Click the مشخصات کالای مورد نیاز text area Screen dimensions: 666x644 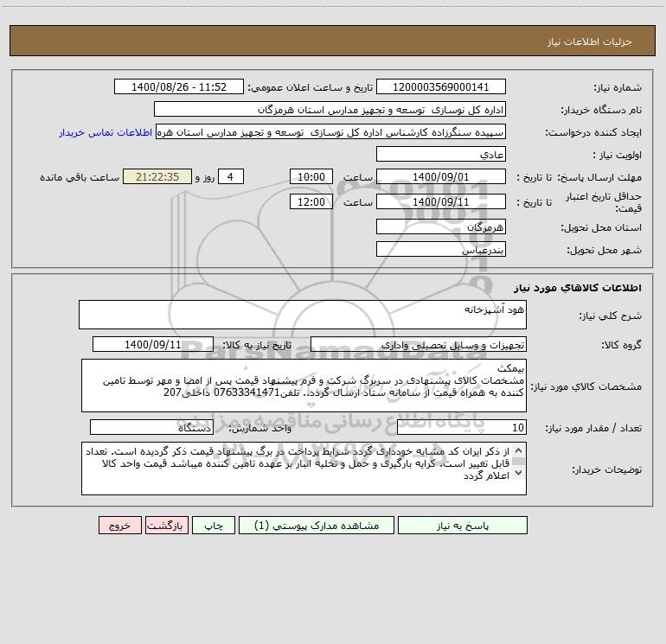pyautogui.click(x=304, y=386)
